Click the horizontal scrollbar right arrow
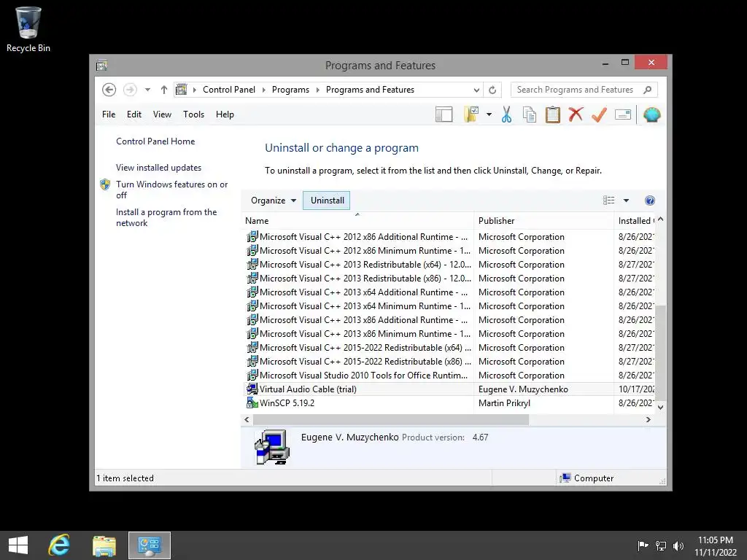Viewport: 747px width, 560px height. (x=648, y=419)
